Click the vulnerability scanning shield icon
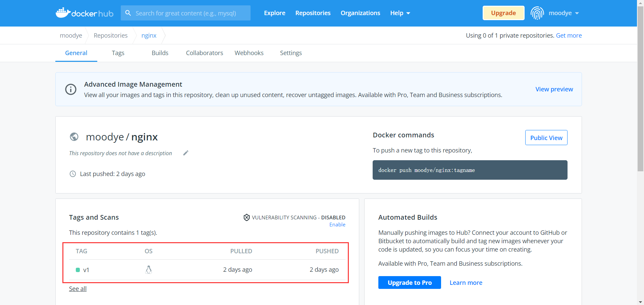Viewport: 644px width, 305px height. coord(247,217)
